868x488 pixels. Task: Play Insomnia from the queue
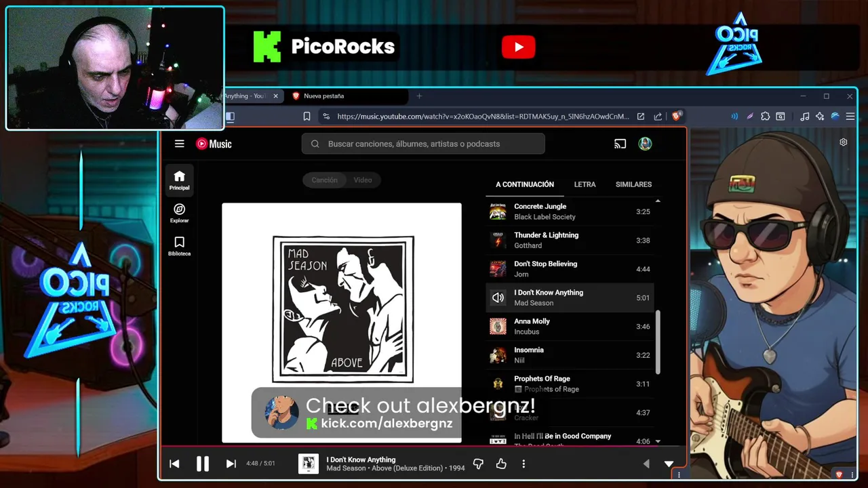[x=570, y=355]
